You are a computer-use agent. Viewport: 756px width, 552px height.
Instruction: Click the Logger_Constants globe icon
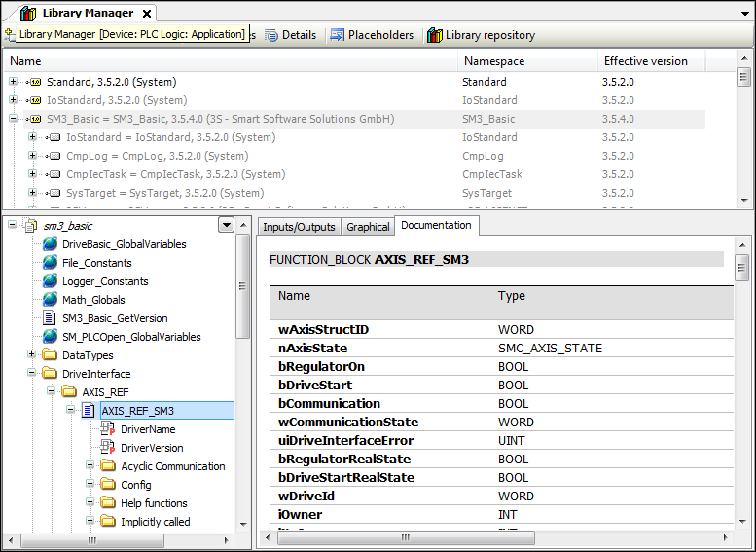[51, 281]
